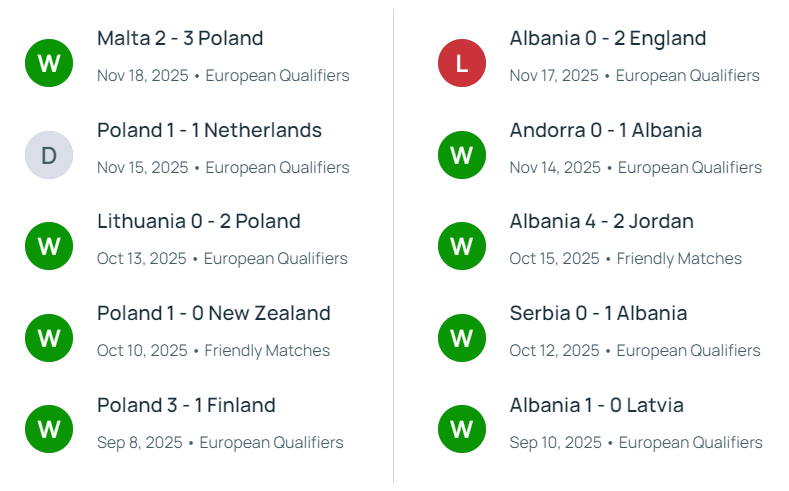The width and height of the screenshot is (789, 491).
Task: Open the Serbia 0 - 1 Albania result
Action: (598, 314)
